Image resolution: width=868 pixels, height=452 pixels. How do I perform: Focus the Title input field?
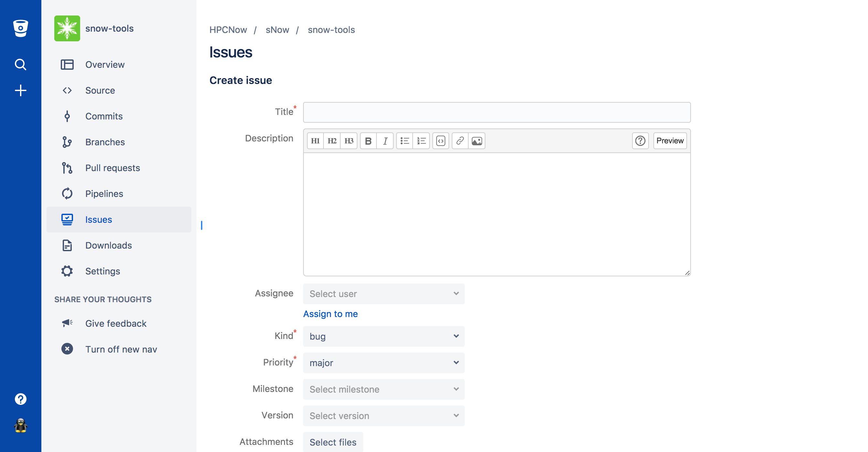497,112
